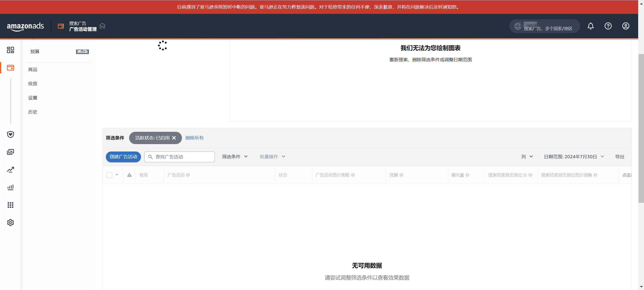Sort by the 曝光量 column header
The width and height of the screenshot is (644, 290).
click(458, 175)
